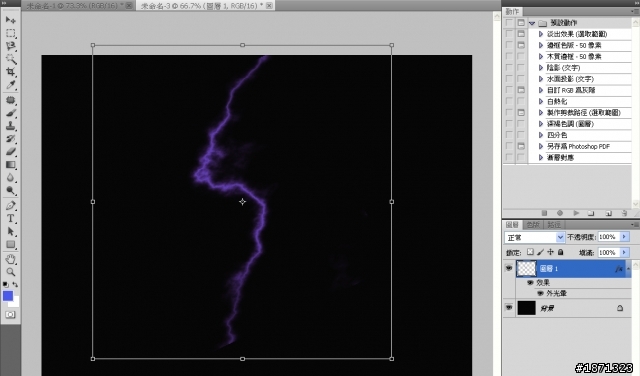Select the Horizontal Type tool
Screen dimensions: 640x376
pos(11,218)
